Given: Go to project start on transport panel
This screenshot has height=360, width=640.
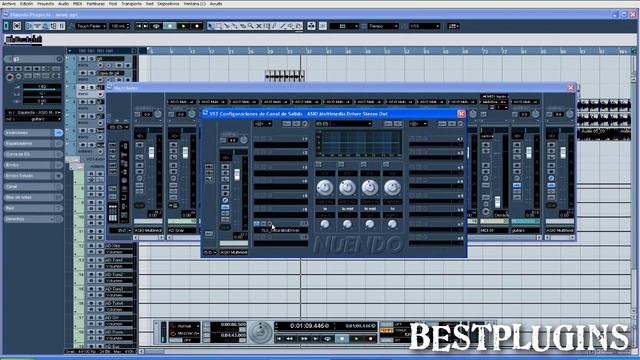Looking at the screenshot, I should click(279, 339).
